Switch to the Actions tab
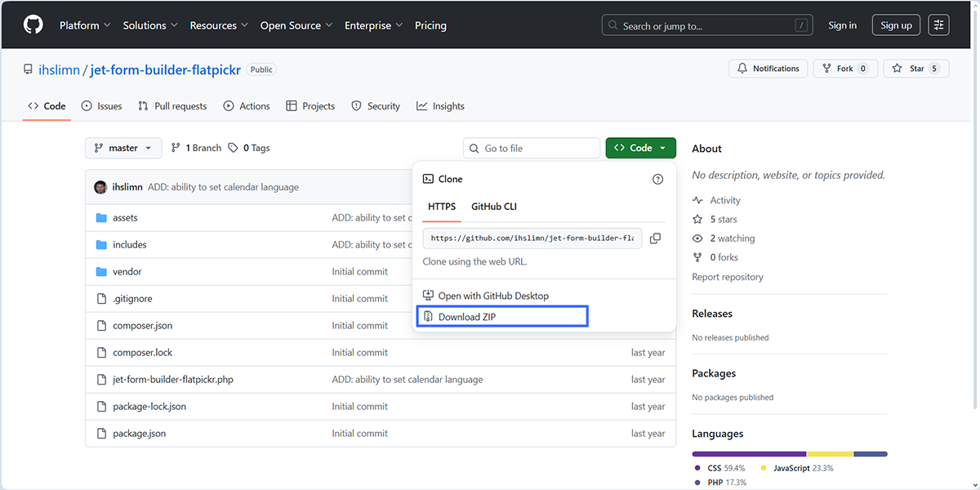This screenshot has width=980, height=490. pos(247,106)
